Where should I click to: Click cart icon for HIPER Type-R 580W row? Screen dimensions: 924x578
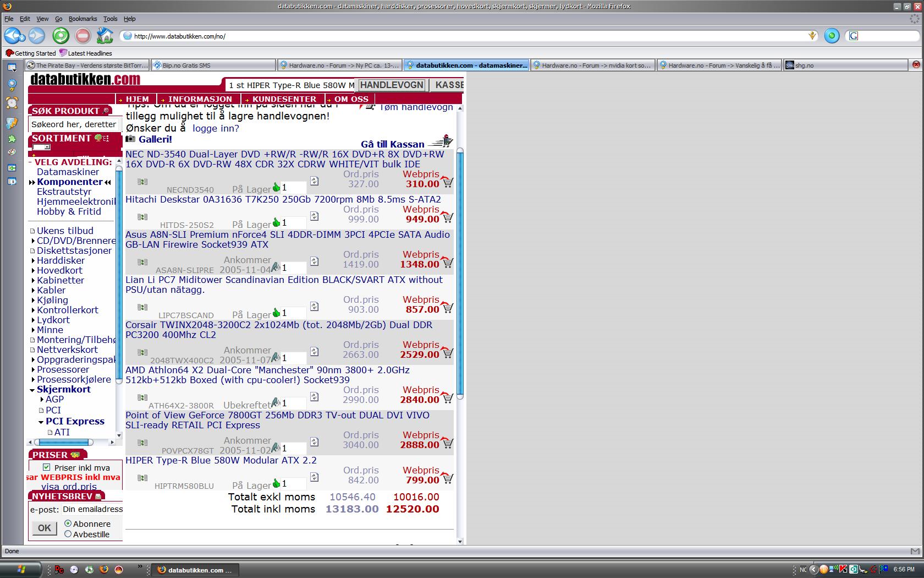pyautogui.click(x=447, y=478)
